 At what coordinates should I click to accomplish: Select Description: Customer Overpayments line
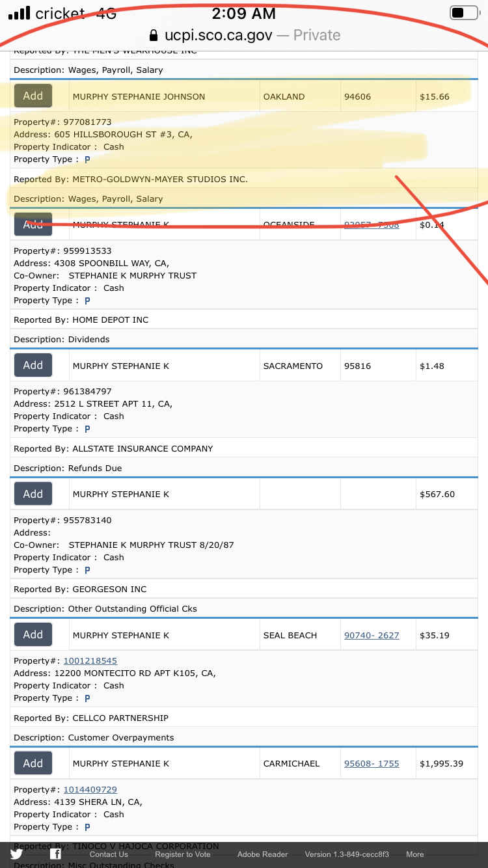pos(94,738)
